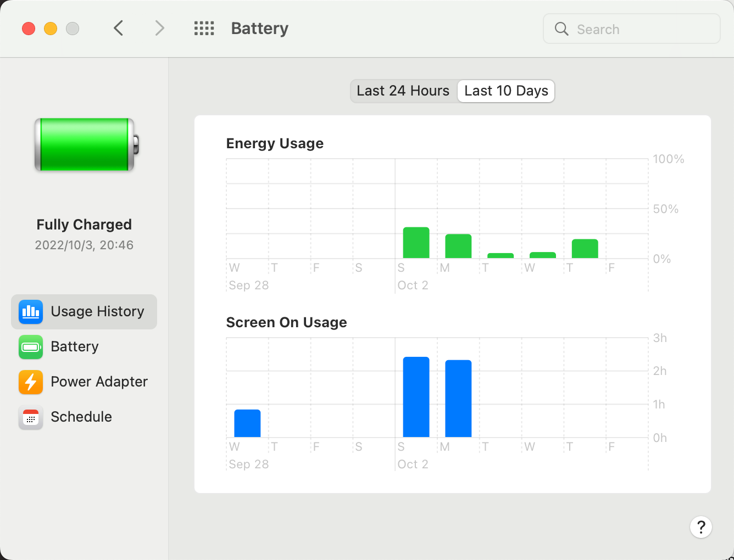Open the Power Adapter pane label
Image resolution: width=734 pixels, height=560 pixels.
[99, 382]
